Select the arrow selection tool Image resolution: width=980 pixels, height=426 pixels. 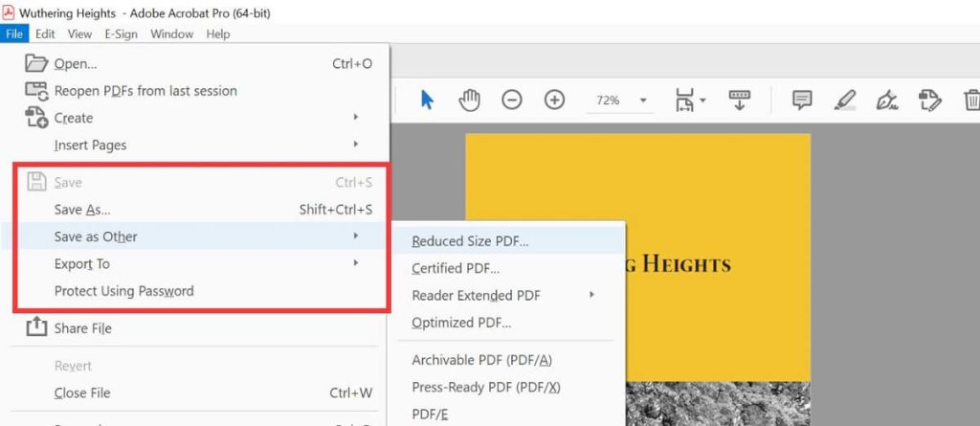[428, 100]
